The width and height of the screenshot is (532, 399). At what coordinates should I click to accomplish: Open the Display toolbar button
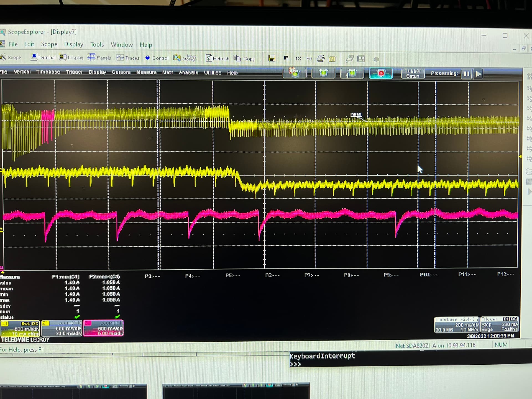[x=71, y=57]
